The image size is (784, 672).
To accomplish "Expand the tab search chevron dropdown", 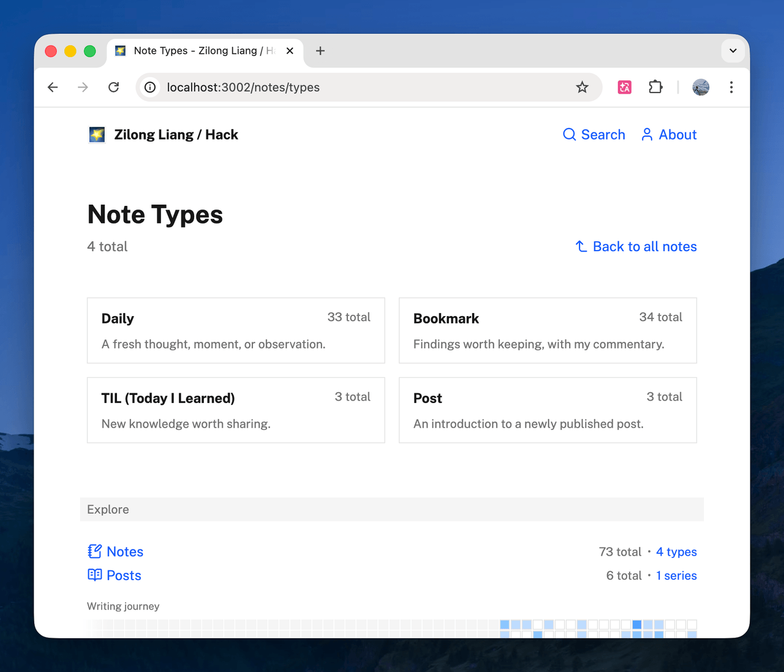I will click(733, 51).
